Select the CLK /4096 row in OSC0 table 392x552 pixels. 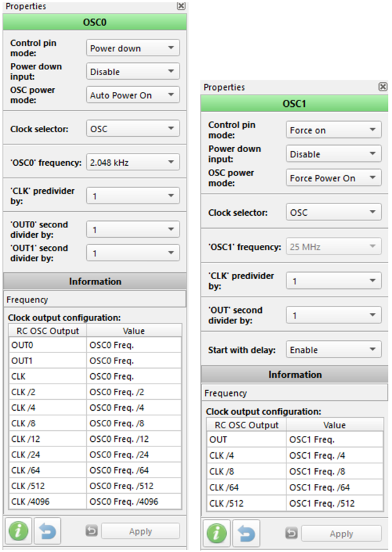[x=95, y=501]
